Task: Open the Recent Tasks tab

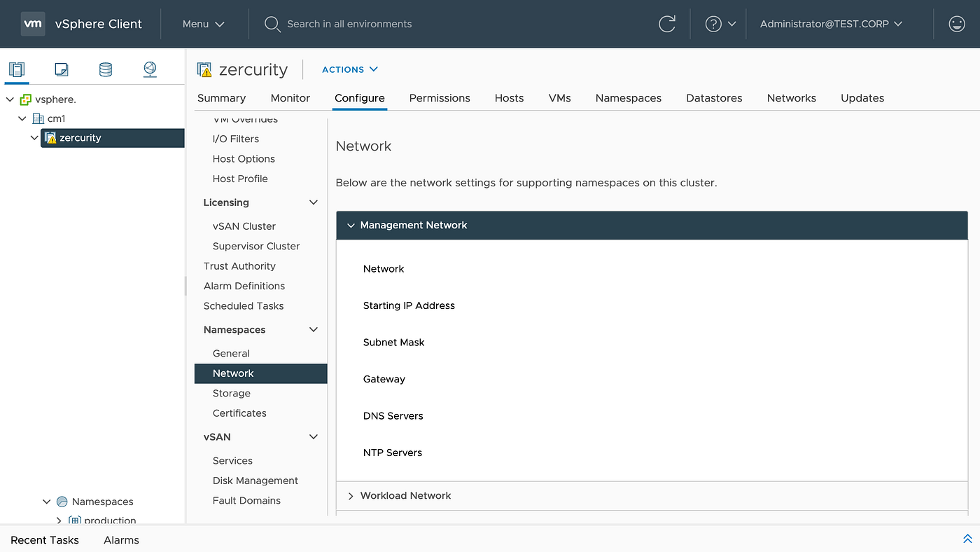Action: tap(45, 540)
